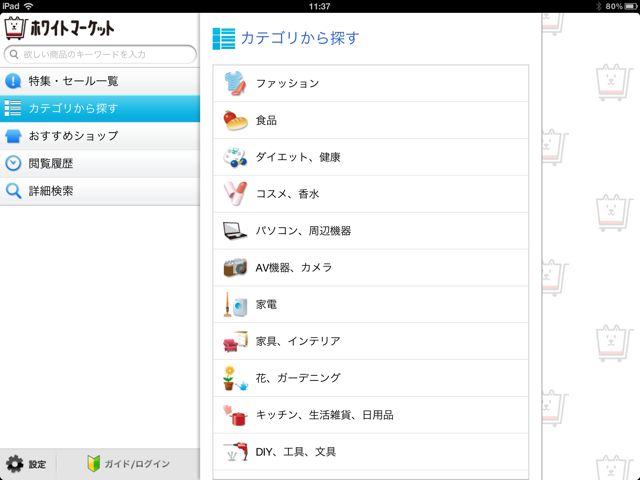
Task: Click the blue shop icon for おすすめショップ
Action: 13,136
